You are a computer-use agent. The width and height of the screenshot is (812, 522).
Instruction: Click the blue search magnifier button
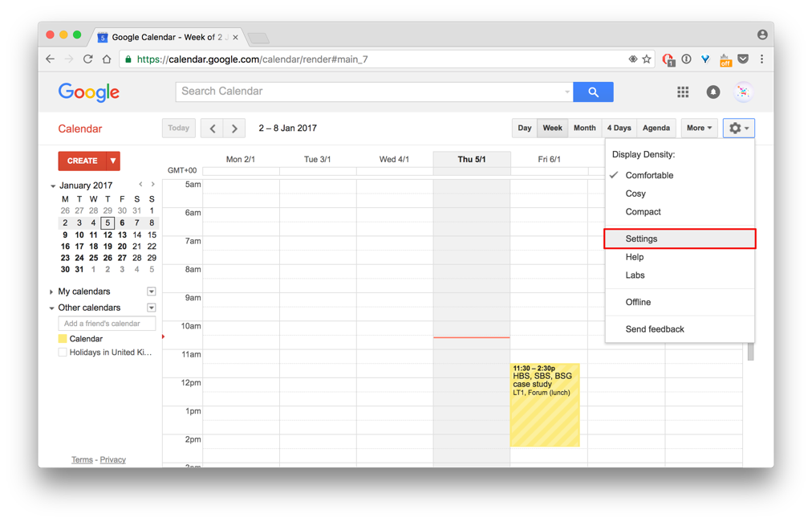(x=594, y=92)
